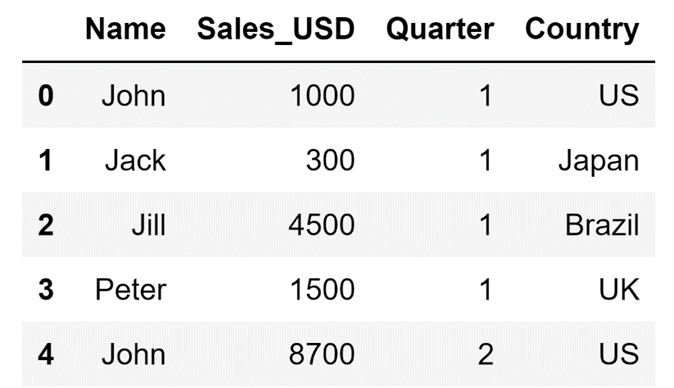Click the Jack name cell
The image size is (674, 388).
click(135, 160)
